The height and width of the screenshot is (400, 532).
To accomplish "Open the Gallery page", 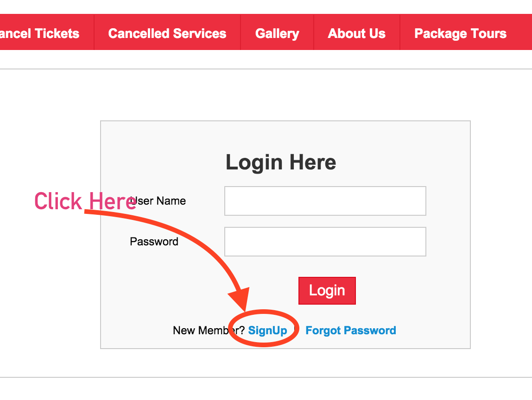I will (277, 33).
